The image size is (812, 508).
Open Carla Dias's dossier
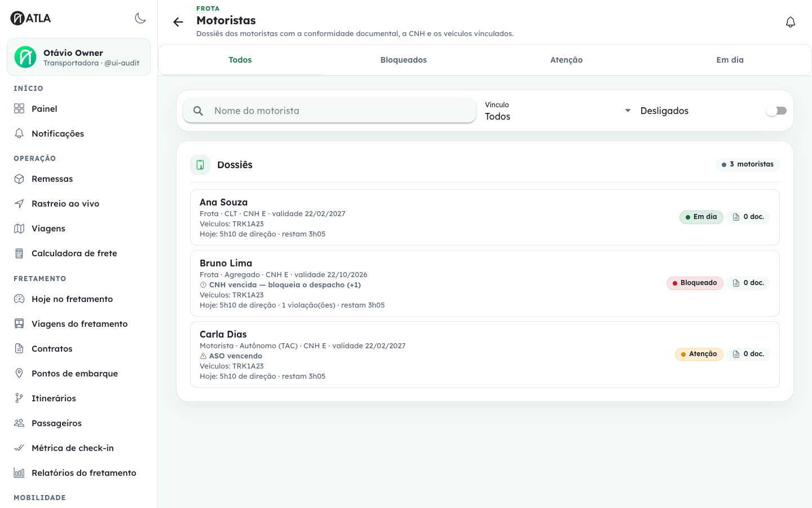[485, 354]
